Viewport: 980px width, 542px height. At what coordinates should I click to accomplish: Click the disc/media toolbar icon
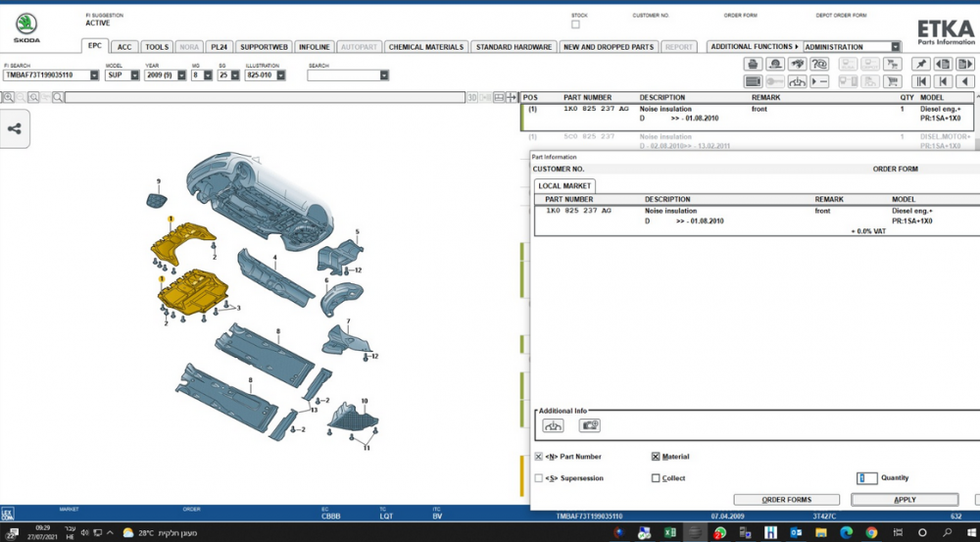[775, 64]
